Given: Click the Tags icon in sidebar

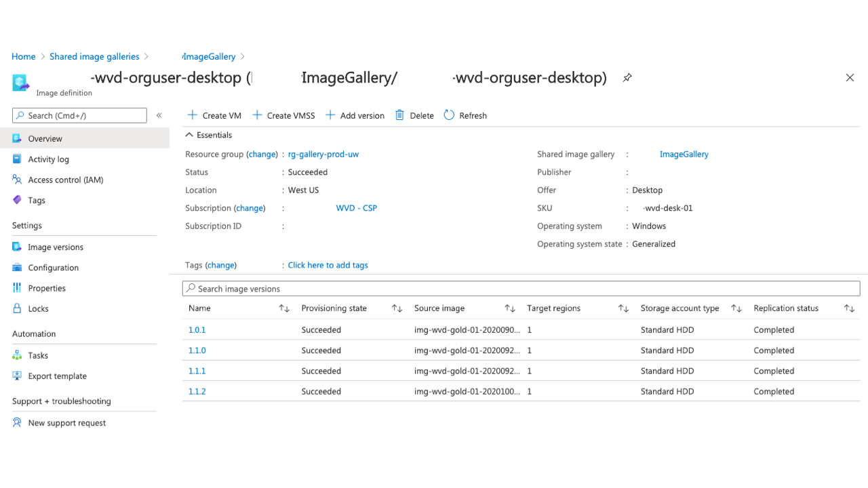Looking at the screenshot, I should pyautogui.click(x=18, y=200).
